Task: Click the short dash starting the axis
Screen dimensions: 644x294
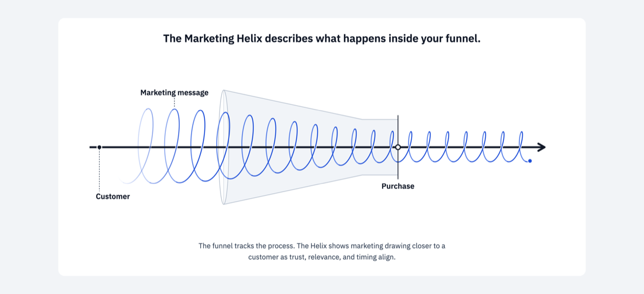Action: point(92,147)
